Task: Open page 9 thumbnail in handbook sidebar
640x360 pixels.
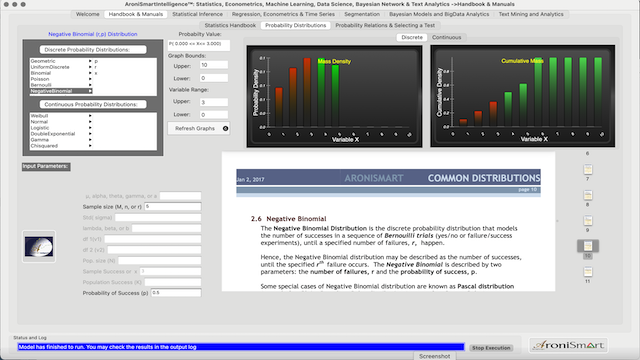Action: pos(588,220)
